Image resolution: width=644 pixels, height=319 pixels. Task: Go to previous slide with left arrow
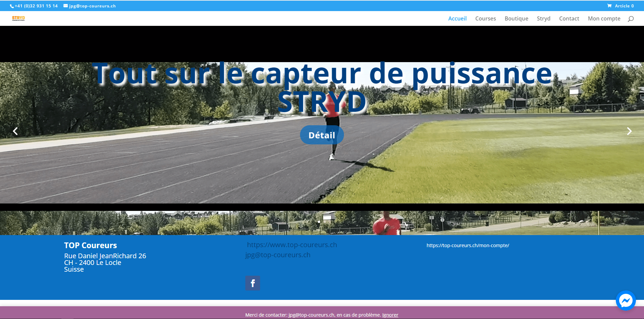(x=15, y=131)
